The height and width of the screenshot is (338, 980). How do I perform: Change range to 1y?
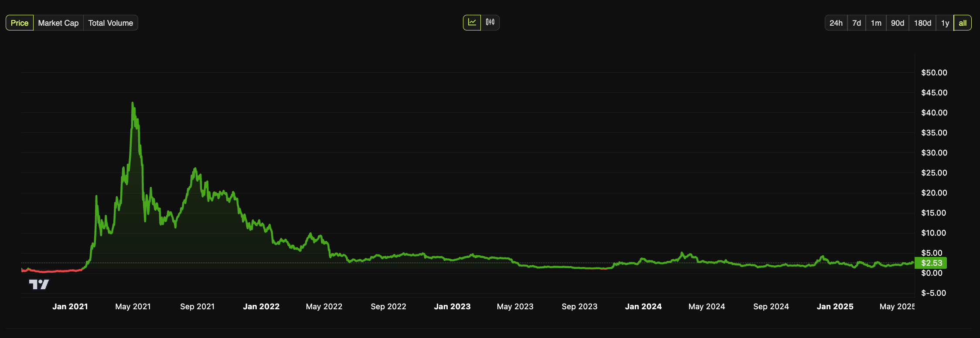coord(945,23)
